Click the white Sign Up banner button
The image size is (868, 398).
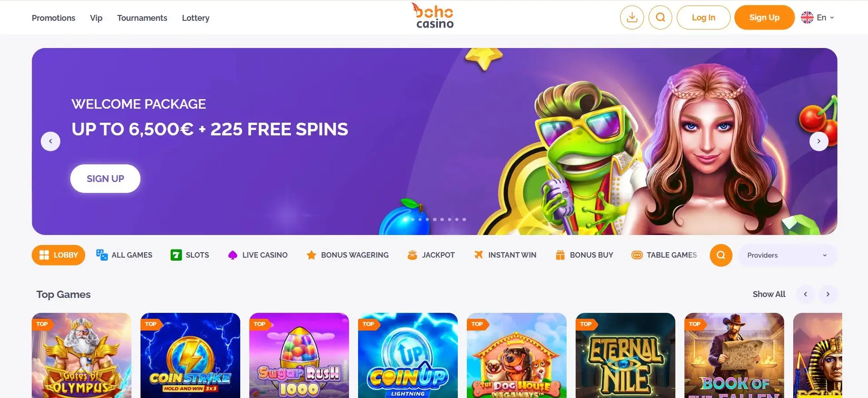tap(105, 179)
